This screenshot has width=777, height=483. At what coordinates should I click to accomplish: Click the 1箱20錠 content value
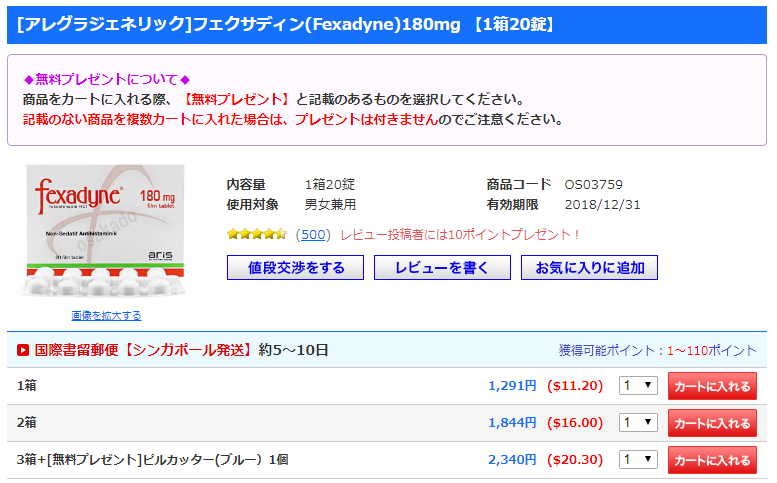(x=330, y=184)
